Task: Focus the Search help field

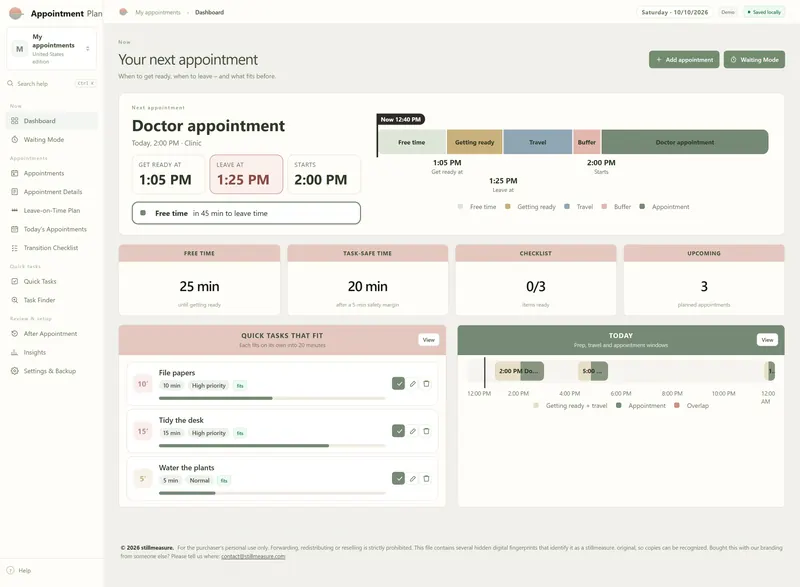Action: click(52, 83)
